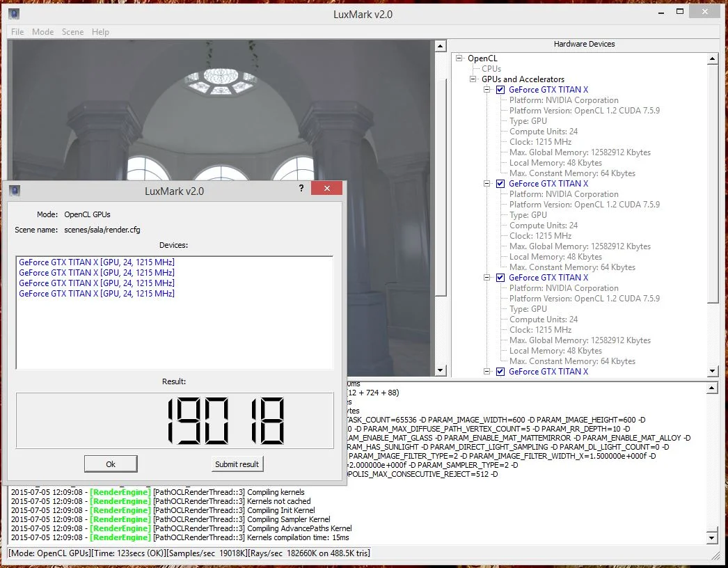Click down arrow of render view scrollbar

[440, 370]
